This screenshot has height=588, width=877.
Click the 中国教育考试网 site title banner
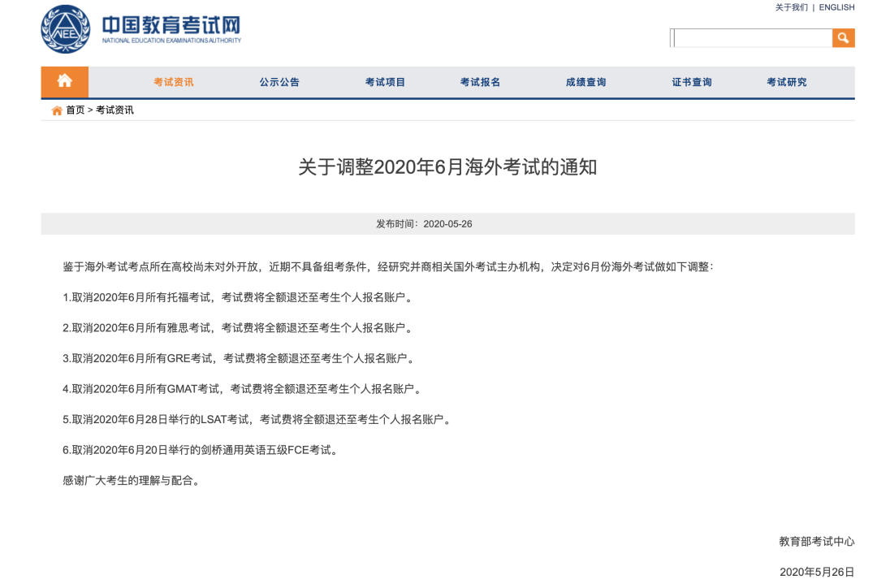[x=171, y=29]
